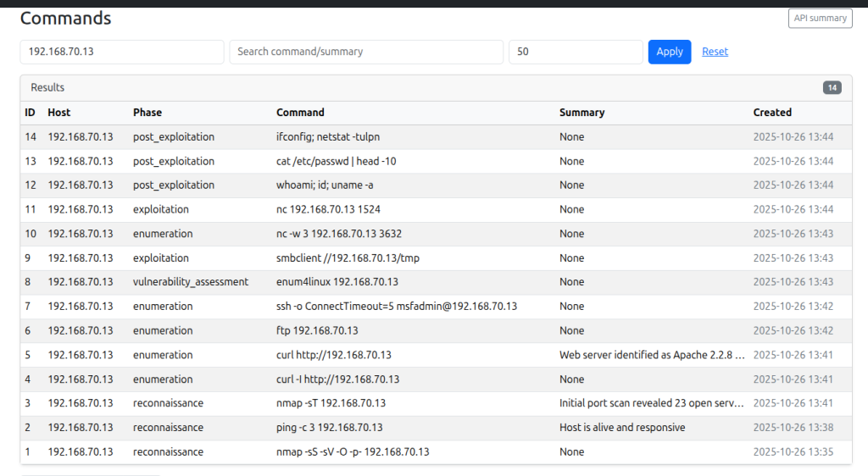Click the Reset link
The width and height of the screenshot is (868, 476).
[715, 52]
